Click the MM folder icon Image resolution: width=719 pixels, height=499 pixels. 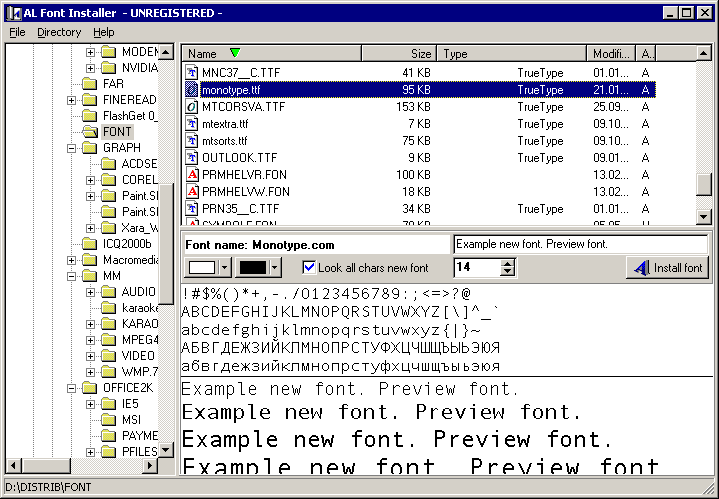point(89,276)
